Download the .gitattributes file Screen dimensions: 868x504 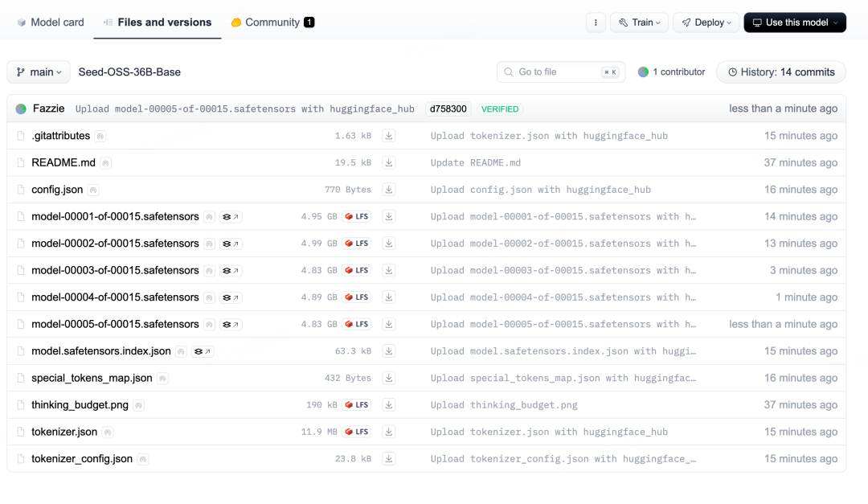[389, 136]
